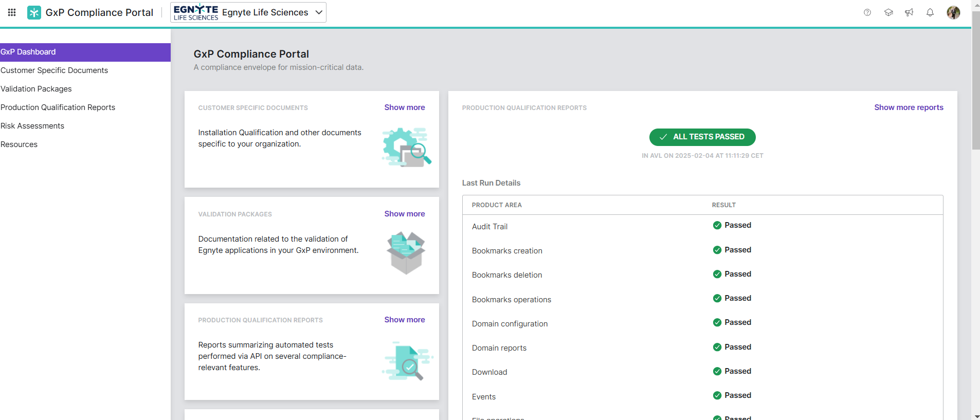Click the IN AVL run timestamp text
Image resolution: width=980 pixels, height=420 pixels.
pyautogui.click(x=702, y=156)
